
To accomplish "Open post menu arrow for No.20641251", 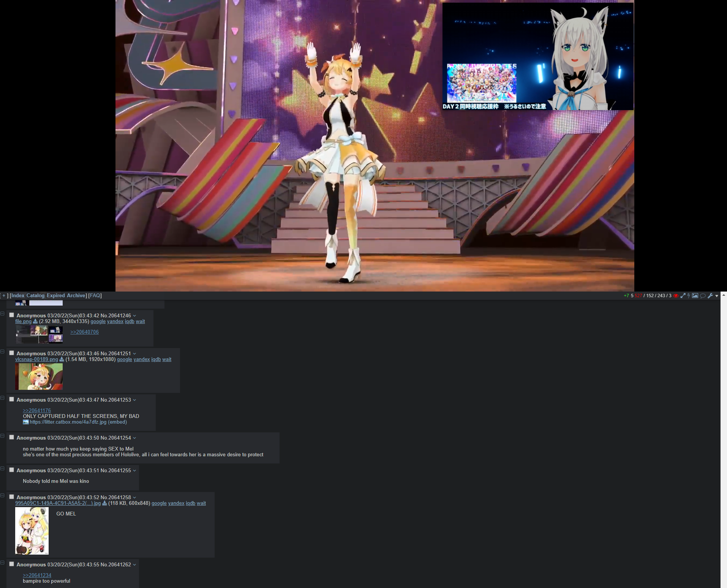I will pos(134,354).
